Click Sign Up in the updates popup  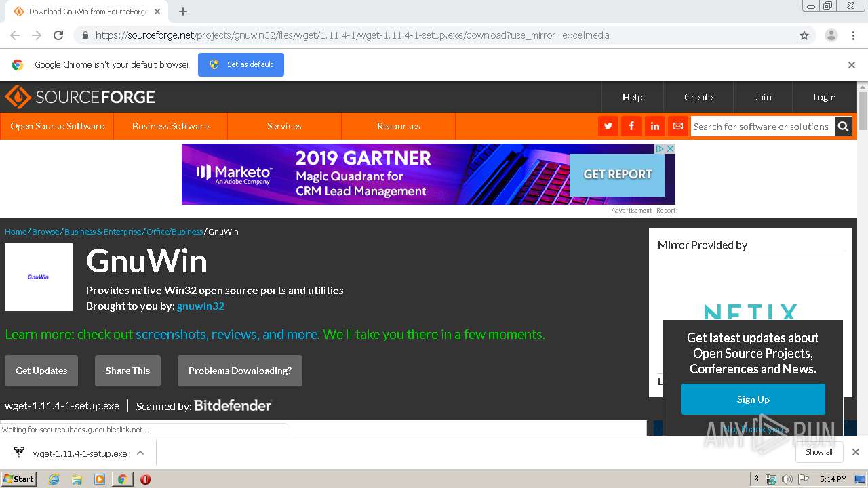tap(753, 399)
